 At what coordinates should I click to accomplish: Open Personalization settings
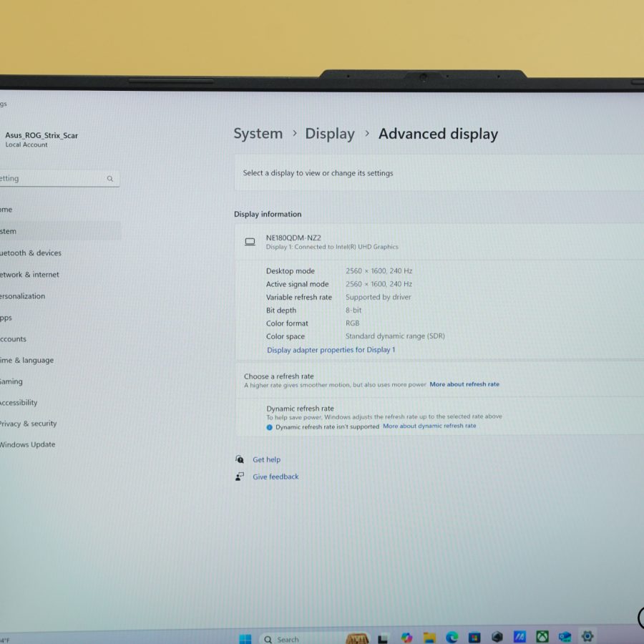point(22,296)
